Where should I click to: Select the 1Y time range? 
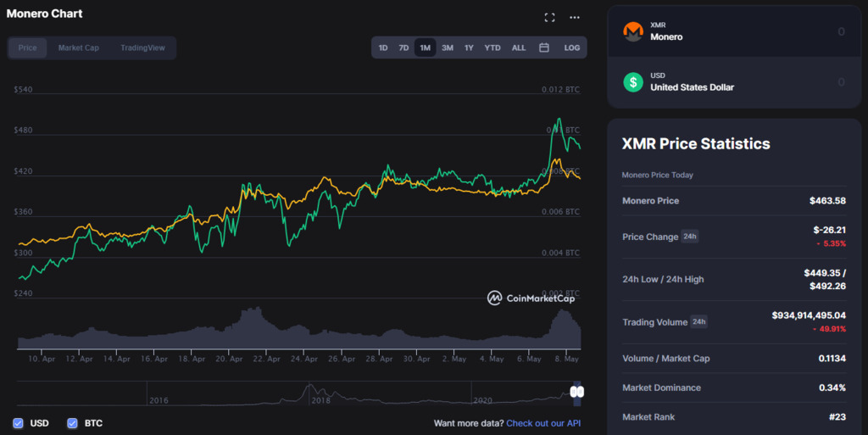[469, 47]
